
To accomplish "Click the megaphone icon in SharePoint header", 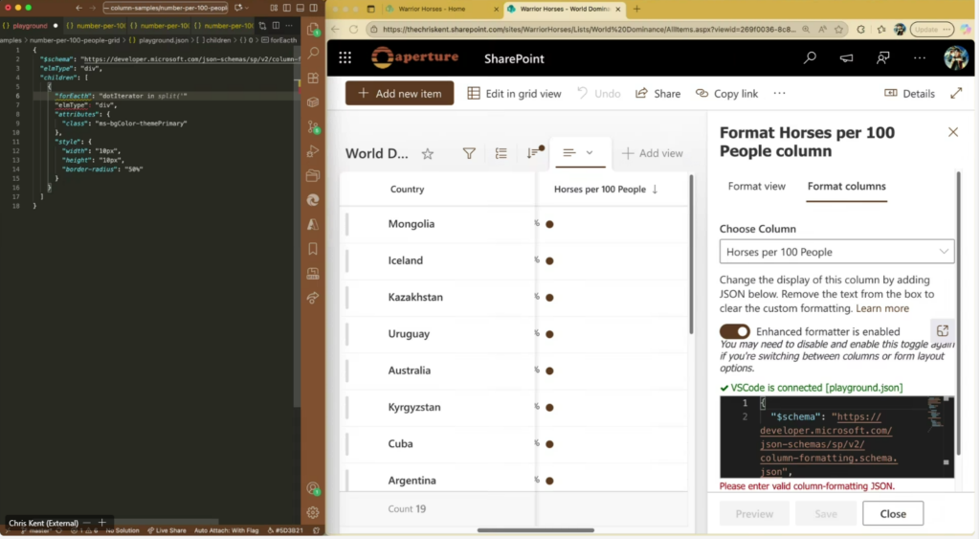I will coord(846,58).
